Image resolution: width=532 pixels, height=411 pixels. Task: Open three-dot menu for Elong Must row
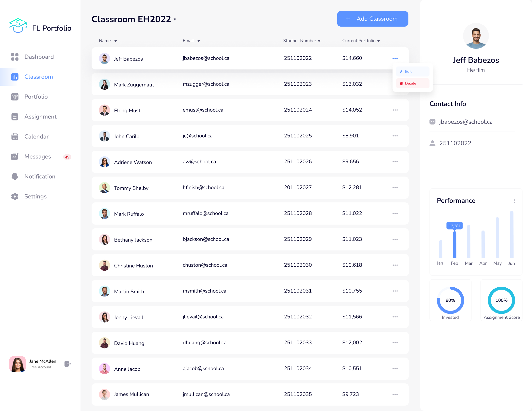[395, 110]
